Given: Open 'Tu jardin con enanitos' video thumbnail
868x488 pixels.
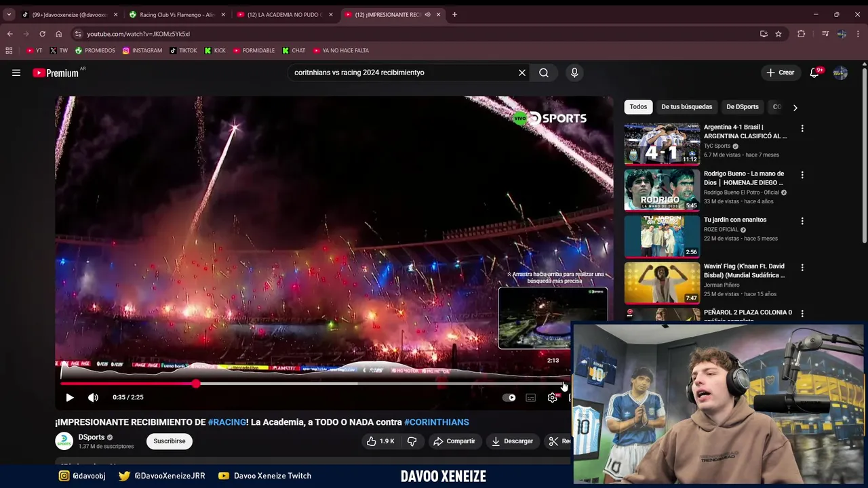Looking at the screenshot, I should (x=662, y=237).
